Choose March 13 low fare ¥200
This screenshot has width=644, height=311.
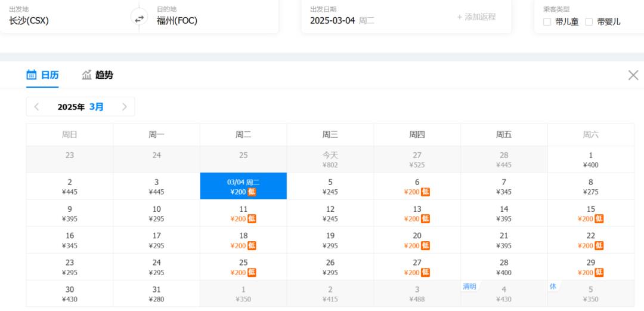[x=417, y=213]
